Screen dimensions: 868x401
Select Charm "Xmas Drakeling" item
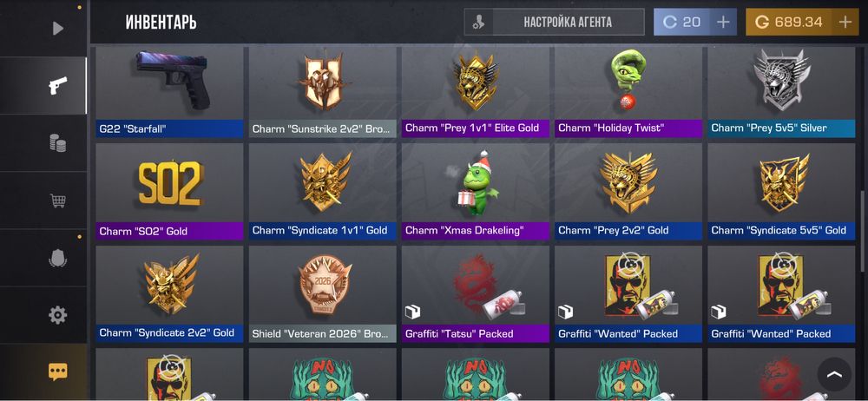pos(476,192)
